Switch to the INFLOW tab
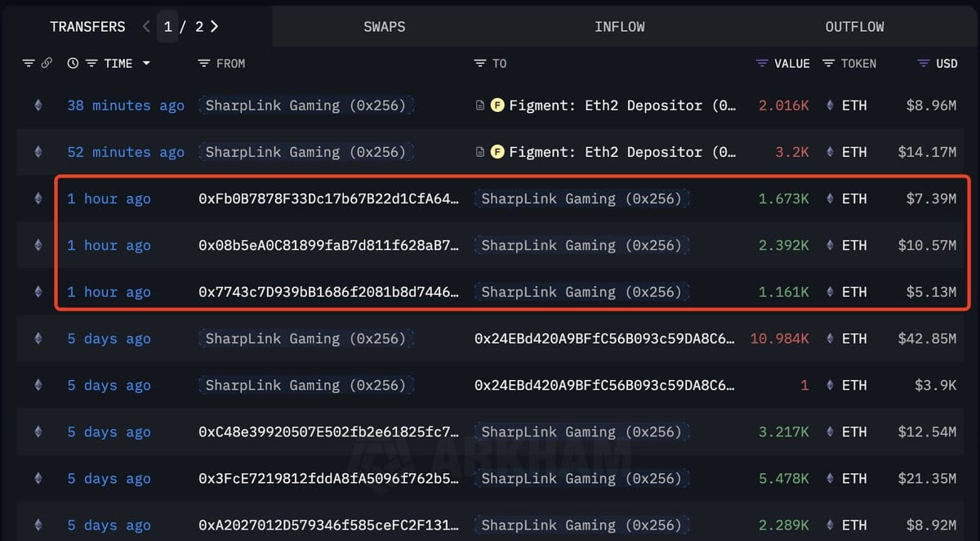Image resolution: width=980 pixels, height=541 pixels. tap(620, 26)
